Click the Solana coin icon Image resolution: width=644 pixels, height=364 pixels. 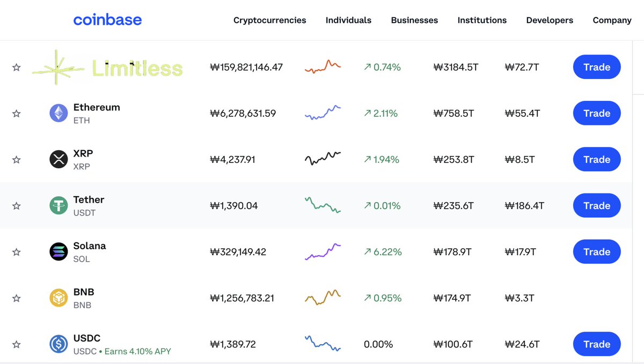click(58, 251)
